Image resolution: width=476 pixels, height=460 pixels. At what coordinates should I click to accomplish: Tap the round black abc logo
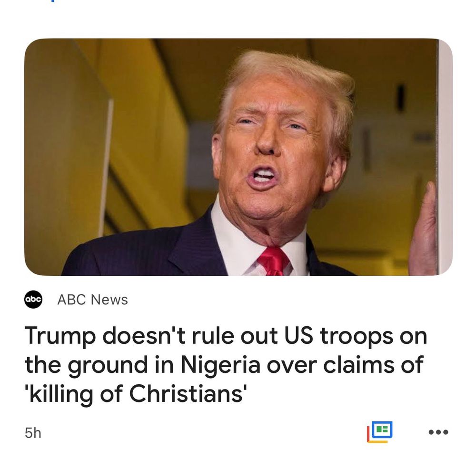(x=33, y=300)
